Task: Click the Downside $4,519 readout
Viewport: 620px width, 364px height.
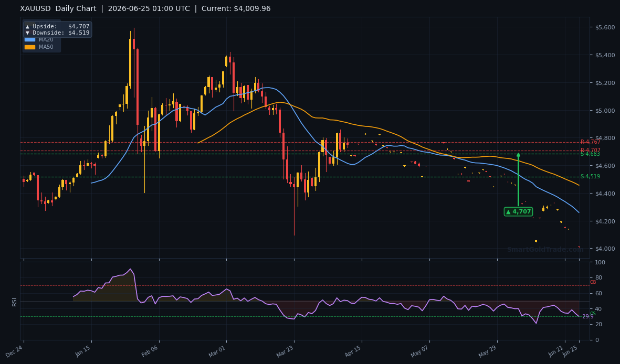Action: coord(57,33)
